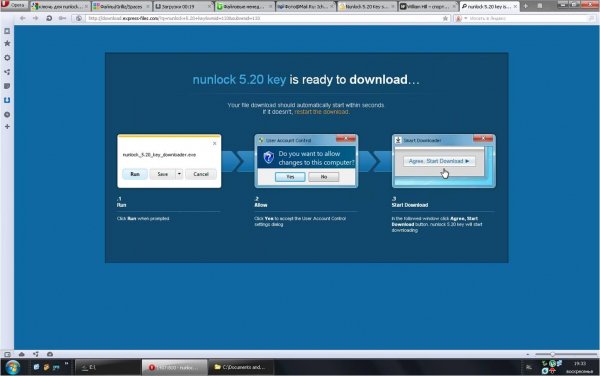Switch to the 'Фото@Mail.Ru' tab

[x=305, y=7]
